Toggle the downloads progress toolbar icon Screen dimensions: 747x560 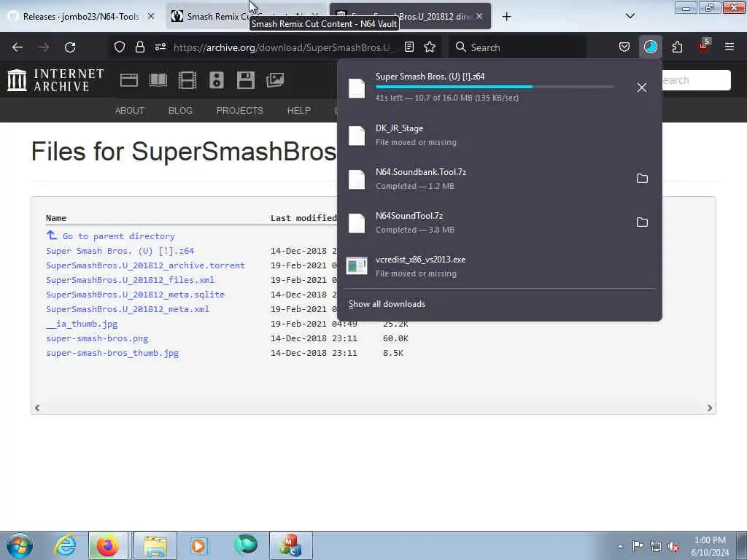650,47
